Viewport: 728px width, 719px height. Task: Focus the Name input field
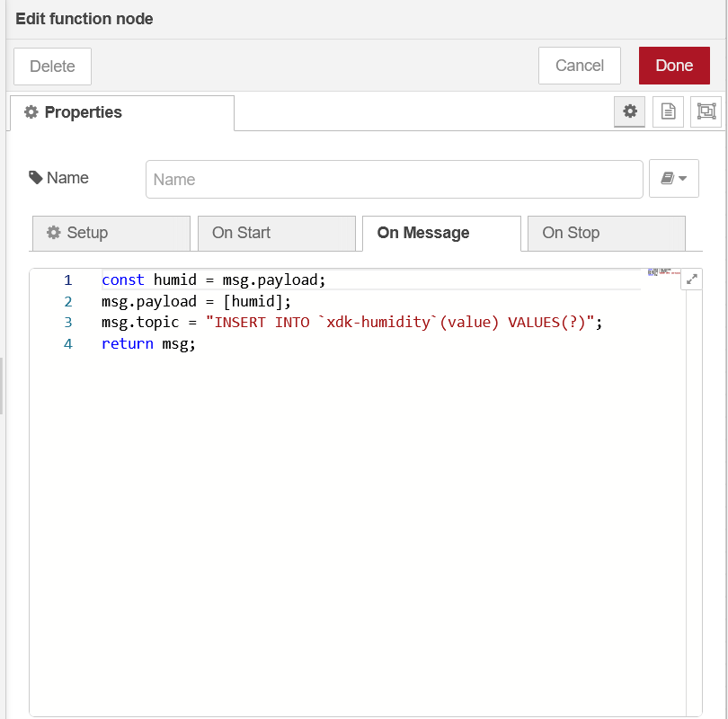[x=394, y=179]
